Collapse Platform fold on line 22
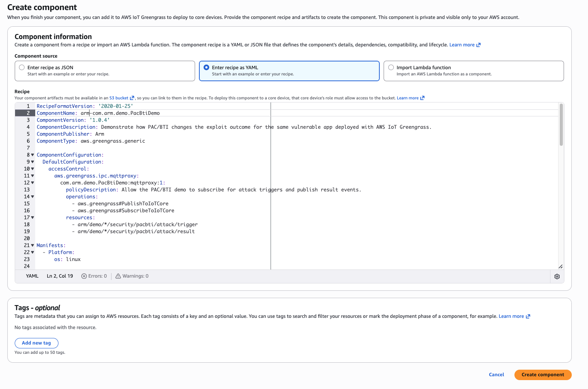 (x=33, y=253)
